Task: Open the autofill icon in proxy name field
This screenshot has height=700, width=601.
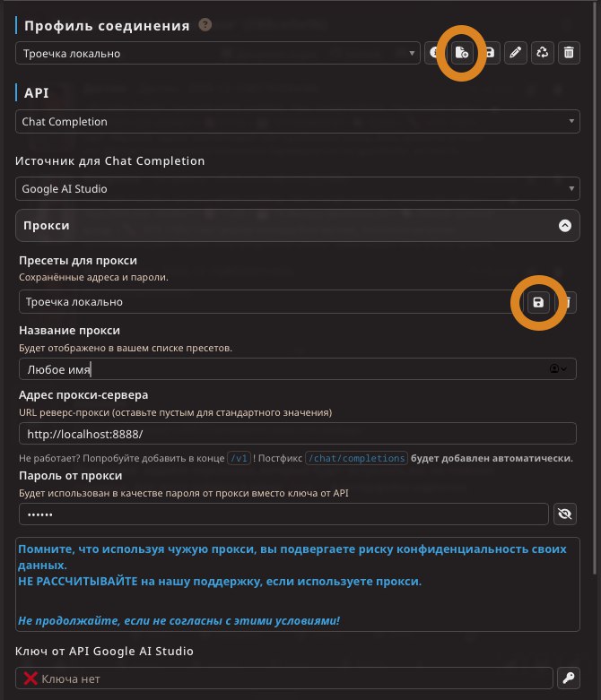Action: click(558, 368)
